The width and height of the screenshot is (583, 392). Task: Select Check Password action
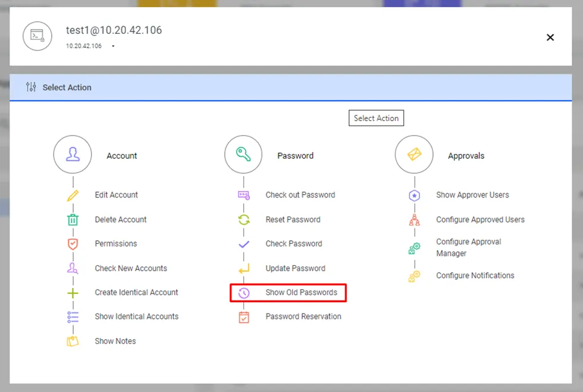(294, 244)
